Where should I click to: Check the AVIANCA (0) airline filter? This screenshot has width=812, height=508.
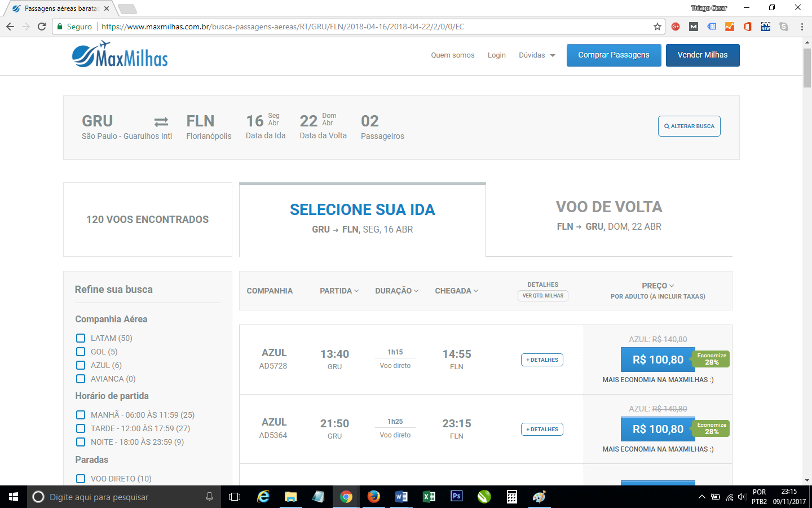coord(81,379)
